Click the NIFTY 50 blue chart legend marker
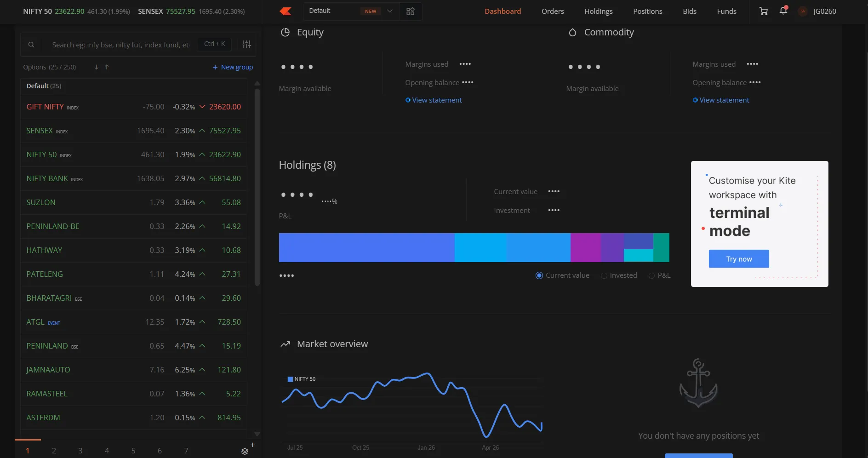The height and width of the screenshot is (458, 868). [290, 379]
